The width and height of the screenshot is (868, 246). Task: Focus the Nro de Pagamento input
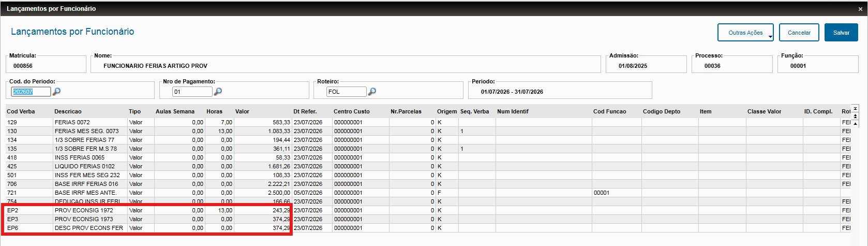tap(192, 92)
